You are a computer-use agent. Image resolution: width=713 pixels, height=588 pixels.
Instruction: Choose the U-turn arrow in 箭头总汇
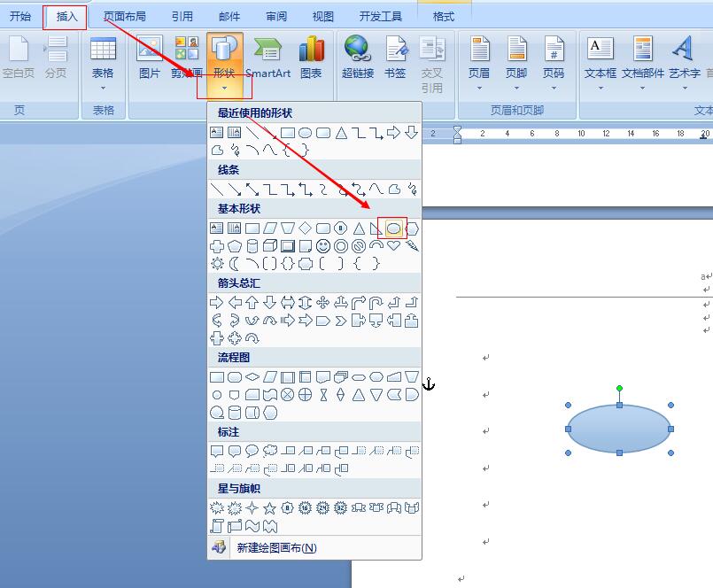coord(376,303)
